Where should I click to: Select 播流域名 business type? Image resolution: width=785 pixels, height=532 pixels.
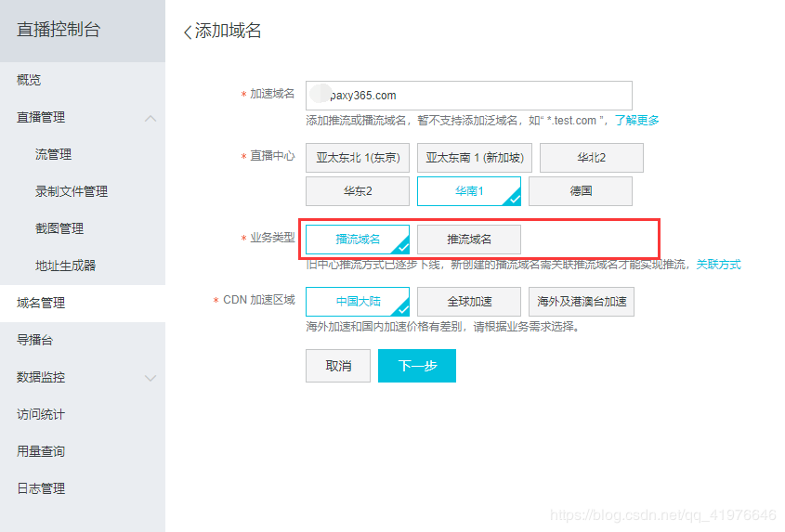tap(358, 239)
